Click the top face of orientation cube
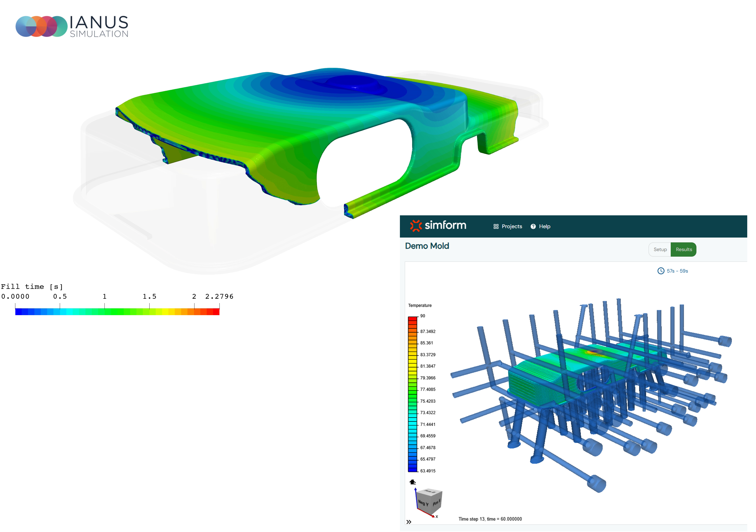The height and width of the screenshot is (532, 756). [430, 492]
